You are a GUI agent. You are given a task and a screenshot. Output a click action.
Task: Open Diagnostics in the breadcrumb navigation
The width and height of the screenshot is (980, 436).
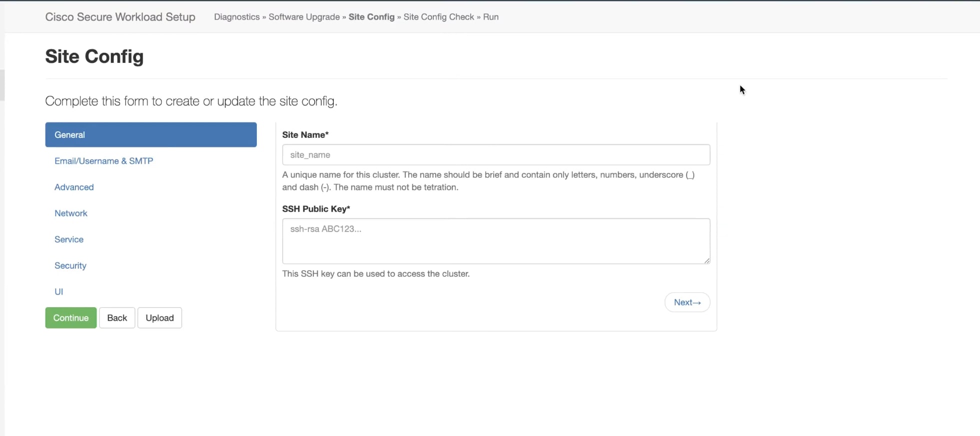point(236,17)
